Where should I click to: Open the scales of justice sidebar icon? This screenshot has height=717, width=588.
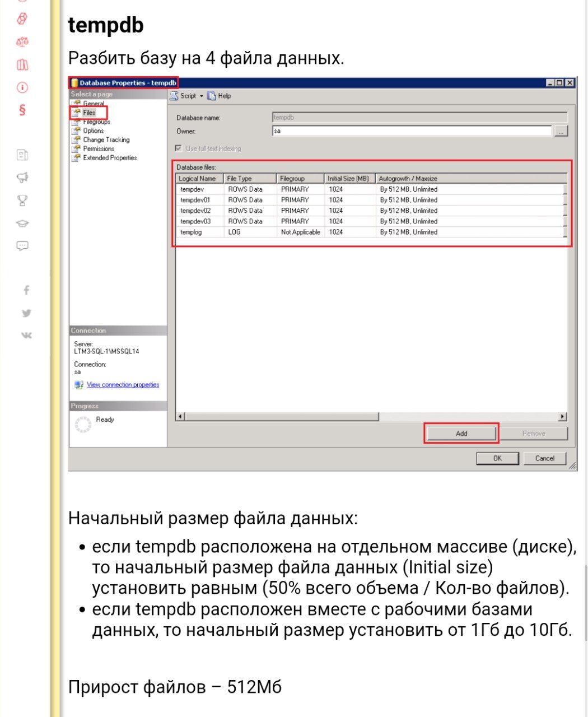(22, 41)
